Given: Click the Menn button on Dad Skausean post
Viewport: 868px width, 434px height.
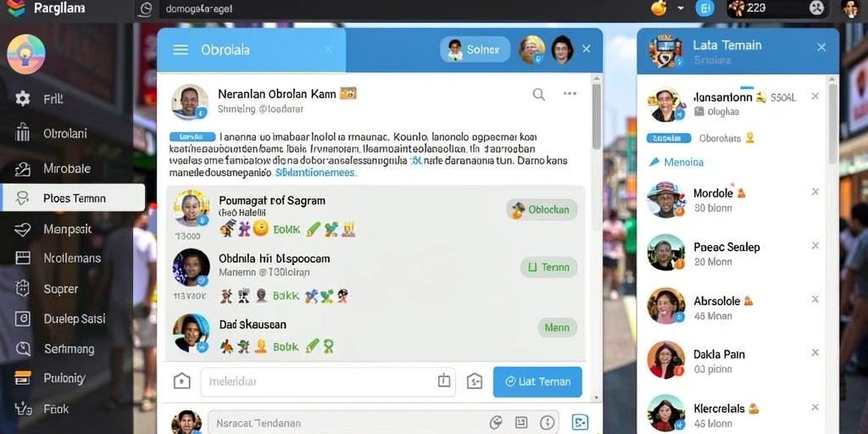Looking at the screenshot, I should (x=558, y=328).
